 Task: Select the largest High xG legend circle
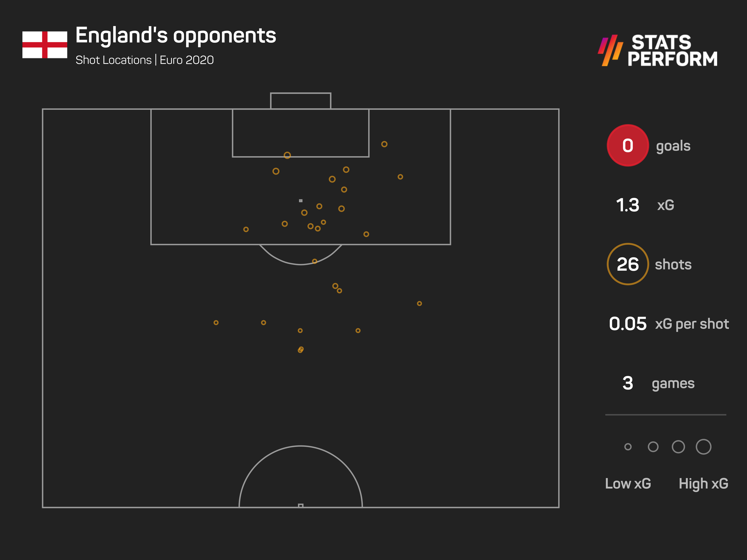(x=703, y=447)
